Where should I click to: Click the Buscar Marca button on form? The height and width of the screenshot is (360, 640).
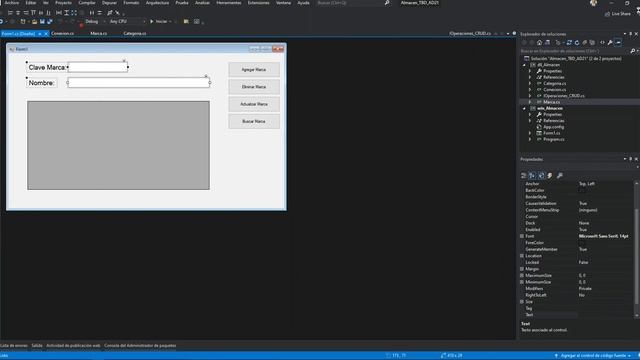(254, 121)
